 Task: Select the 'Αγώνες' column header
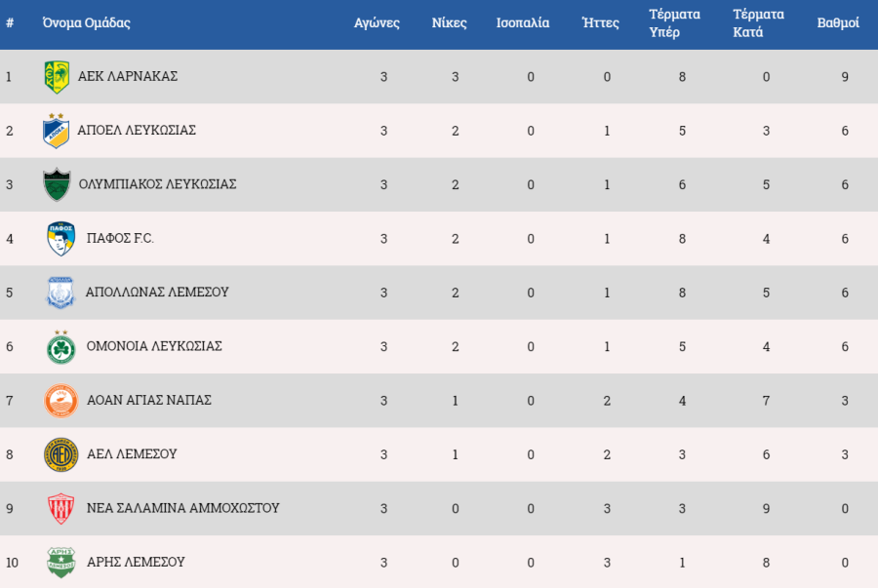(377, 23)
